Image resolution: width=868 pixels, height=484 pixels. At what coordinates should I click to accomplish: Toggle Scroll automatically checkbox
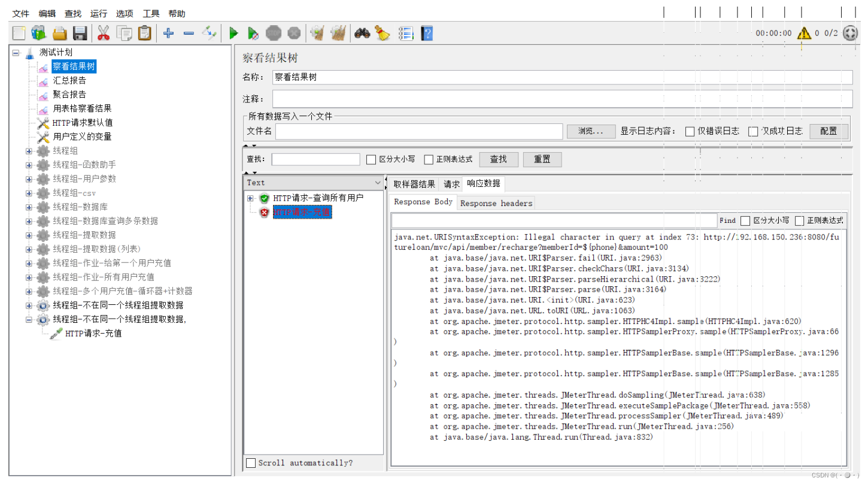tap(251, 463)
